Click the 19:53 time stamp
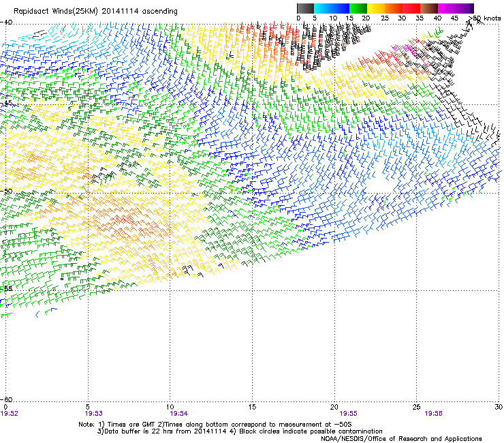This screenshot has height=443, width=504. (93, 414)
